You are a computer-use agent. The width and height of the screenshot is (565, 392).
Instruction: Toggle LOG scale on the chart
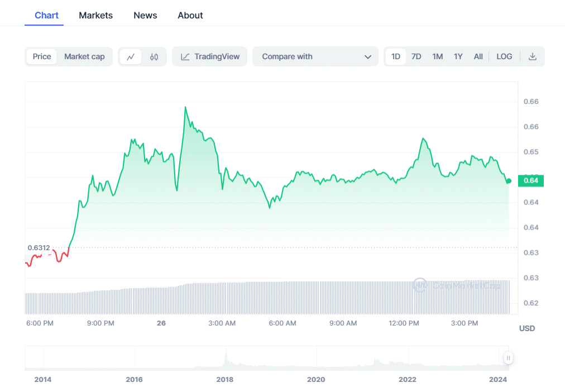point(504,56)
